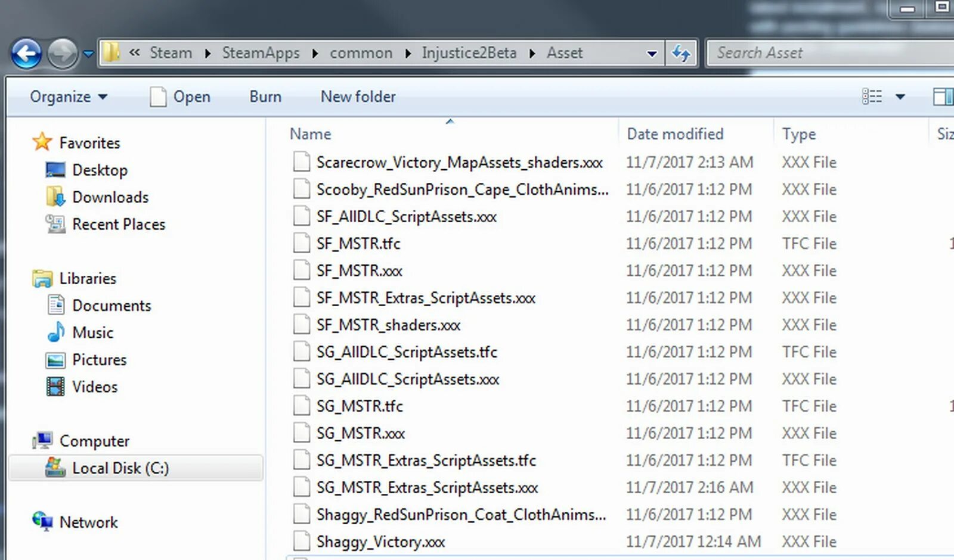This screenshot has width=954, height=560.
Task: Click the open file icon beside Open
Action: tap(158, 97)
